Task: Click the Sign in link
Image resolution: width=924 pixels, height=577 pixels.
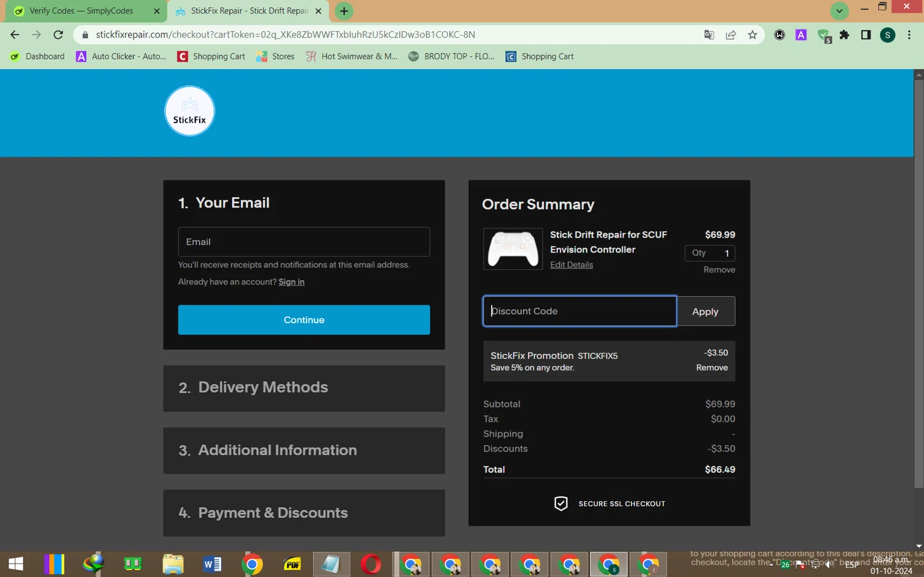Action: 291,282
